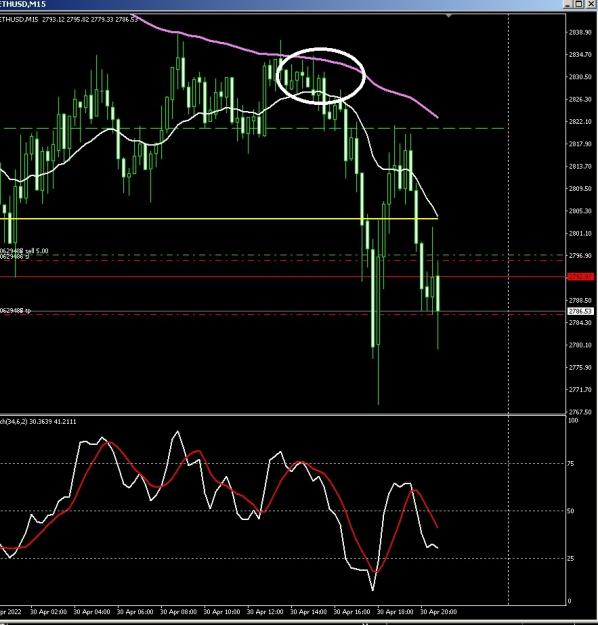Select the green dashed horizontal line
598x625 pixels.
pyautogui.click(x=251, y=128)
